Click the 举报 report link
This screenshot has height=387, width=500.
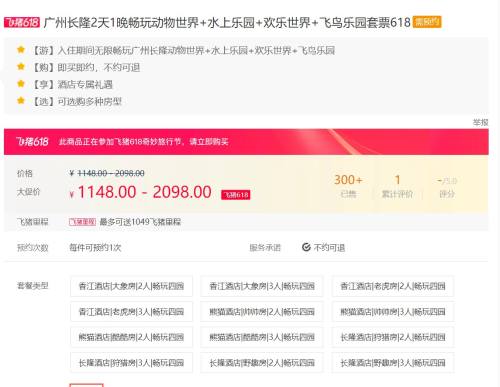(x=480, y=122)
